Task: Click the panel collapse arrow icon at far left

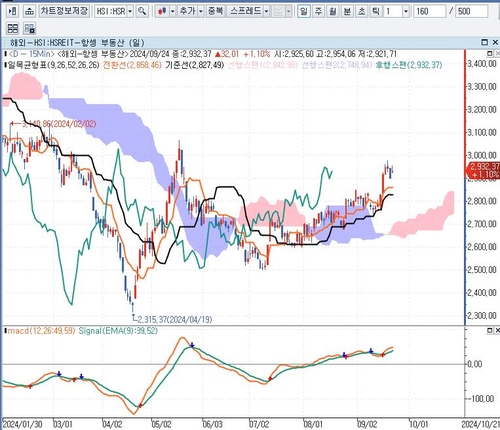Action: click(13, 11)
